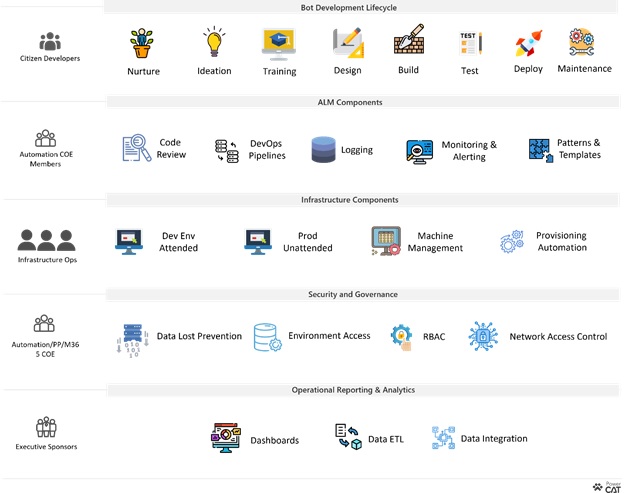Viewport: 630px width, 493px height.
Task: Select the Data Lost Prevention server icon
Action: pos(133,341)
